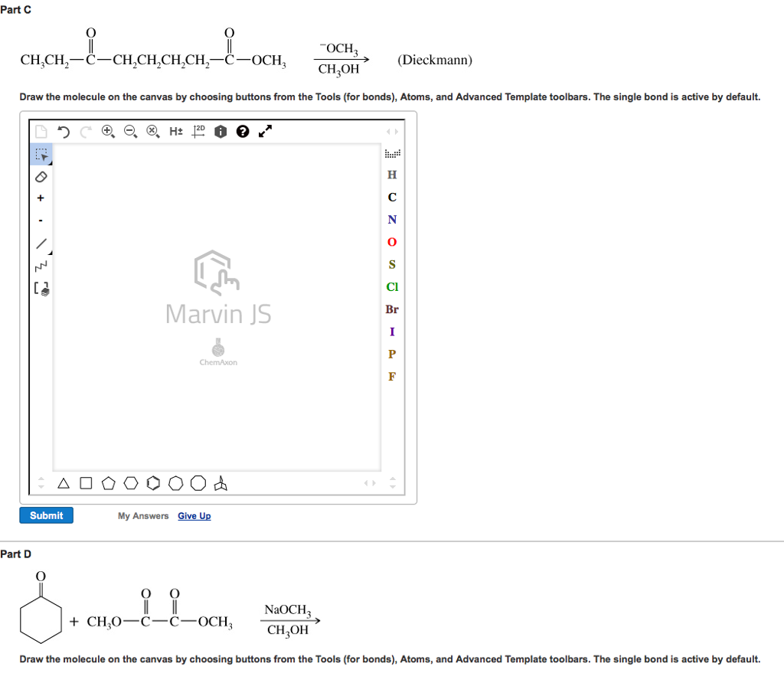Select the increase charge plus tool
Image resolution: width=784 pixels, height=673 pixels.
click(41, 198)
